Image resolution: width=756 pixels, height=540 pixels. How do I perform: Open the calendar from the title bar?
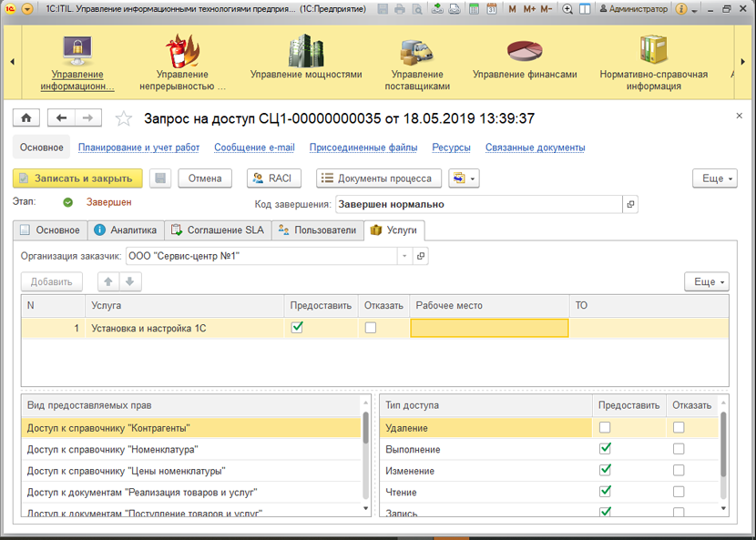point(492,9)
